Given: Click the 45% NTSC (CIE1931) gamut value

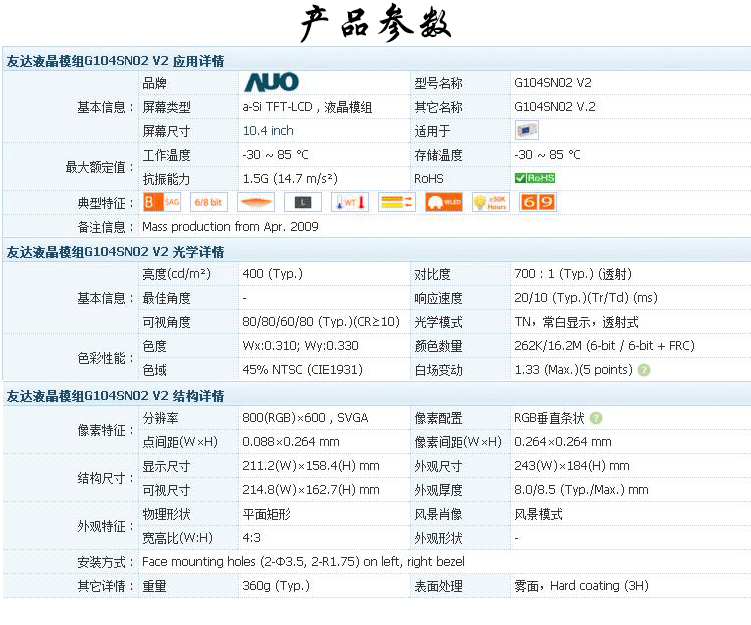Looking at the screenshot, I should (x=303, y=369).
